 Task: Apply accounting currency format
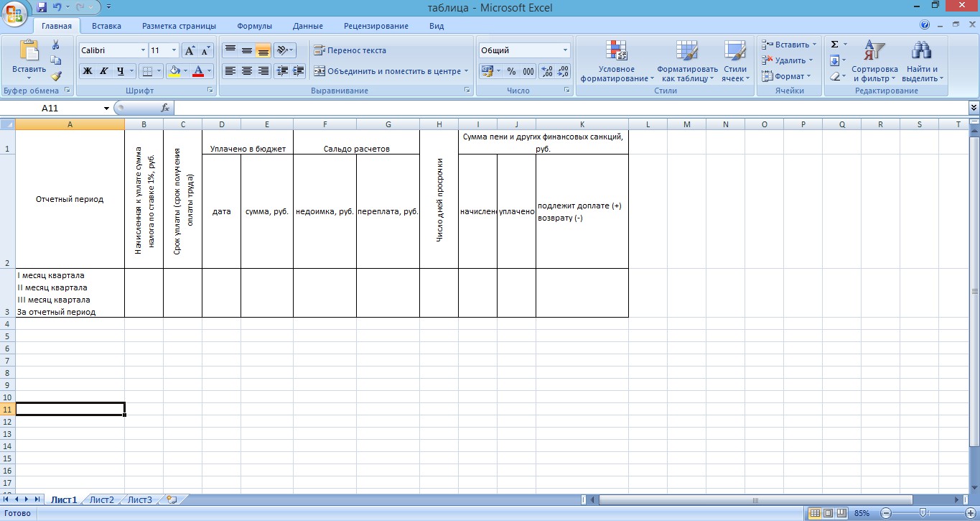487,71
